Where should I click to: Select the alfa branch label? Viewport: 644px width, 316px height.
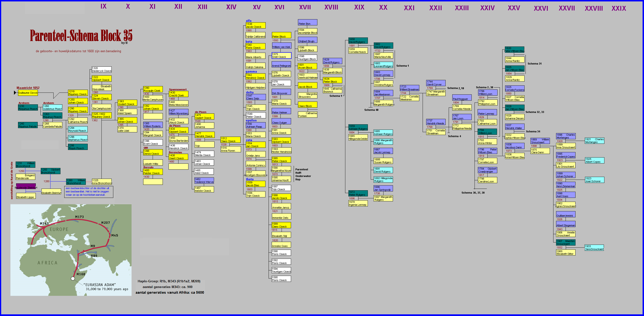(248, 21)
